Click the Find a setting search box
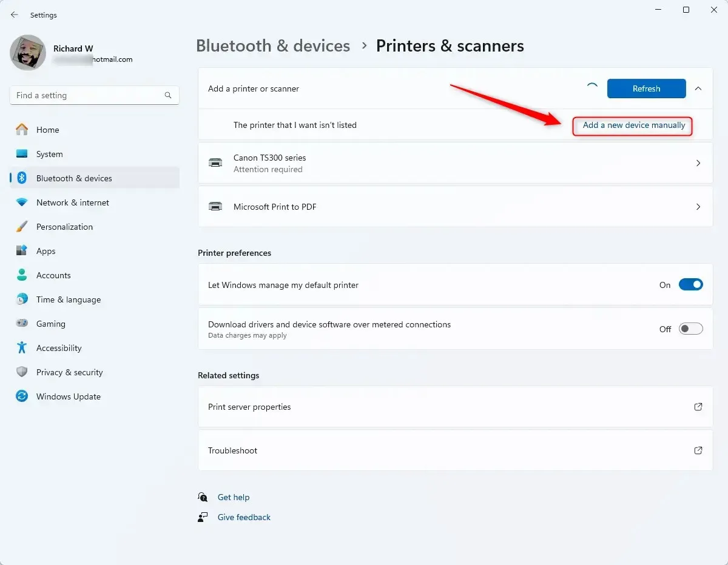728x565 pixels. tap(88, 95)
